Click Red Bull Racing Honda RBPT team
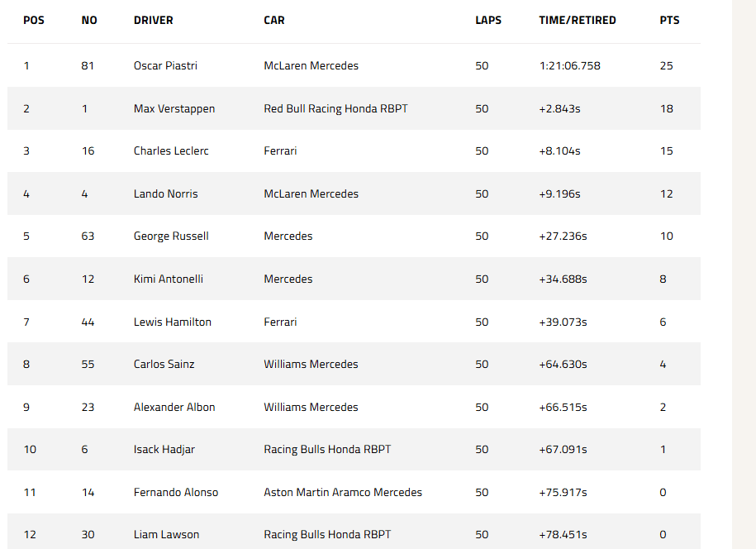The height and width of the screenshot is (549, 756). [335, 108]
